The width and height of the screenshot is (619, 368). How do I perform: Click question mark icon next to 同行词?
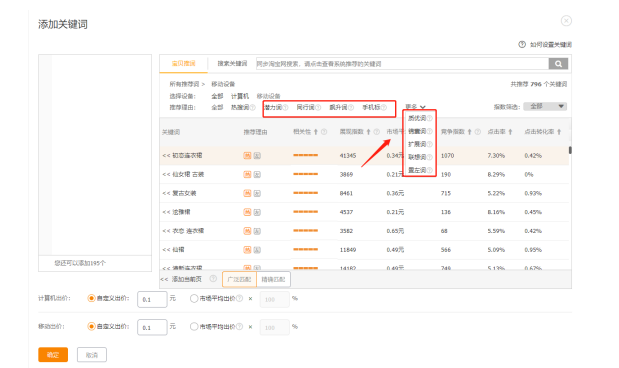(x=318, y=107)
